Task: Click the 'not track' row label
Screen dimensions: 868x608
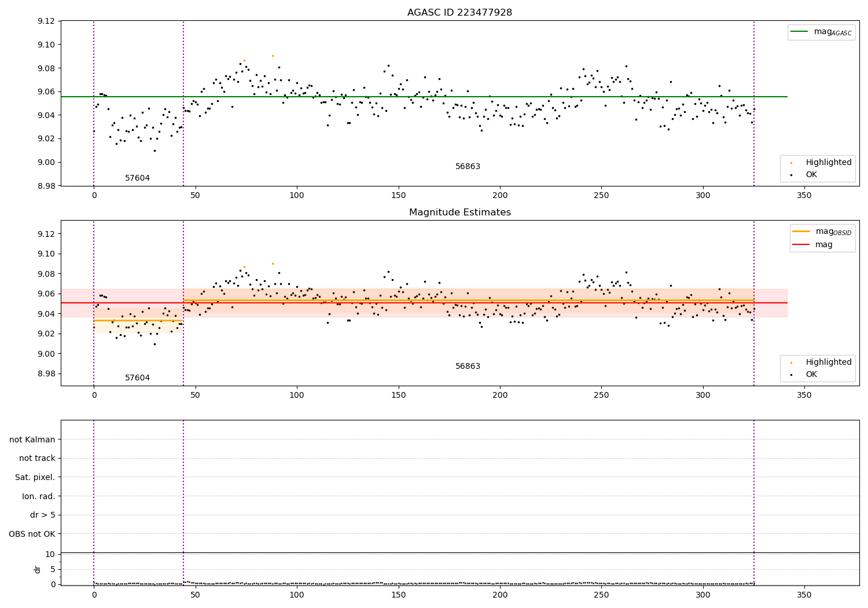Action: [x=37, y=459]
